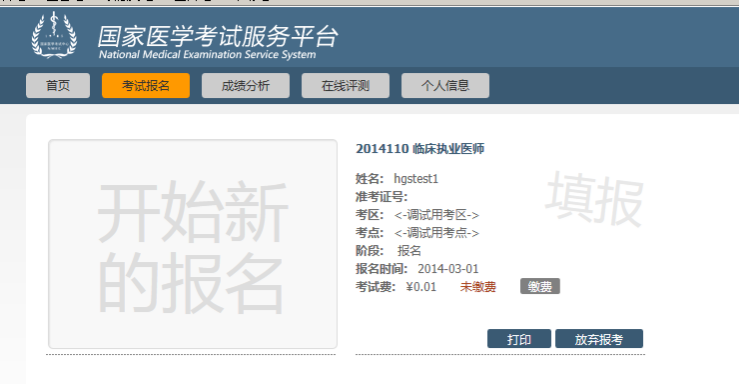
Task: Open the 在线评测 tab
Action: point(345,86)
